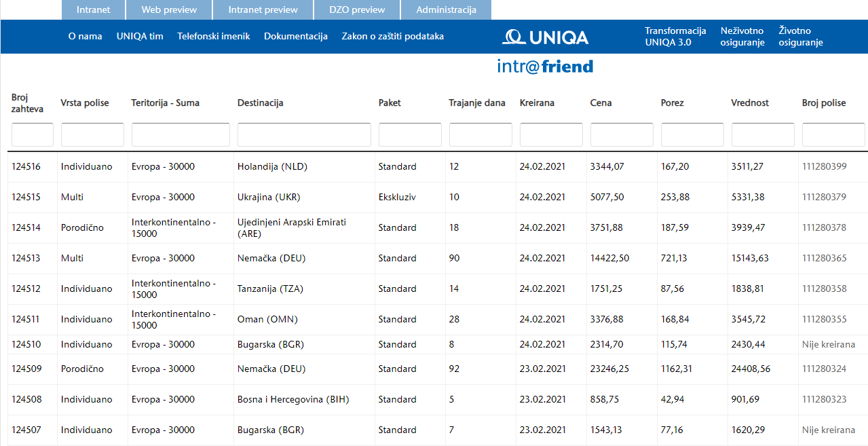Open Zakon o zaštiti podataka page
Viewport: 868px width, 446px height.
[x=392, y=36]
